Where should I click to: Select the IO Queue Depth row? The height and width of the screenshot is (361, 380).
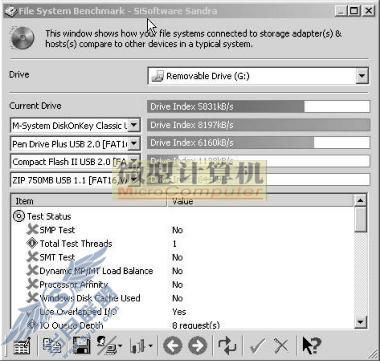[x=183, y=325]
